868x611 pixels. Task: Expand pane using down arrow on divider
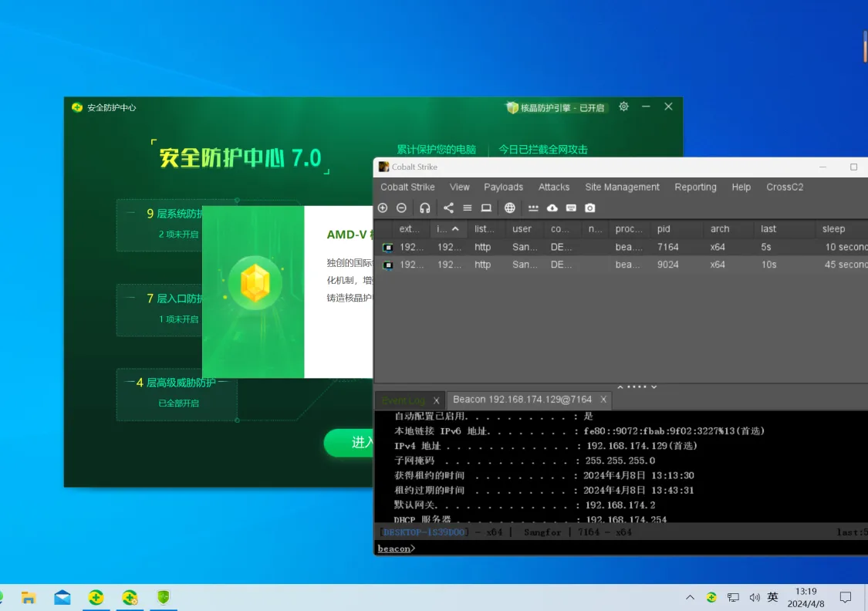point(654,387)
